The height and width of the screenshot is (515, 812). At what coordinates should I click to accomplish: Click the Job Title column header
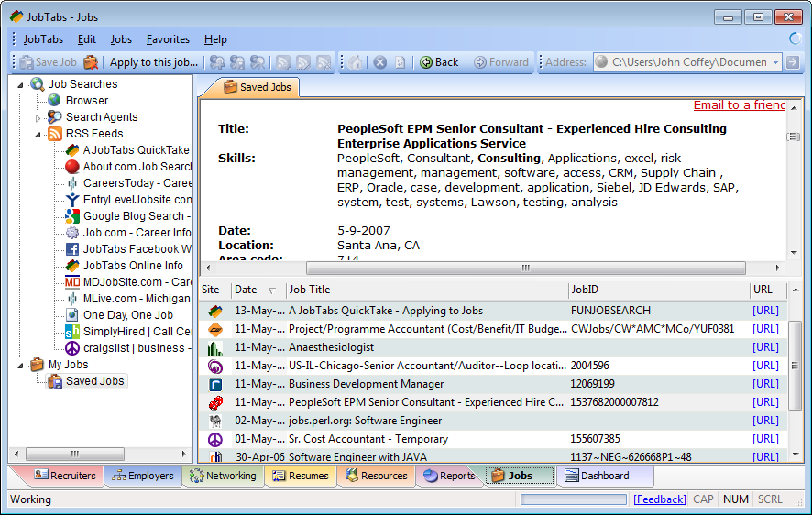[427, 290]
